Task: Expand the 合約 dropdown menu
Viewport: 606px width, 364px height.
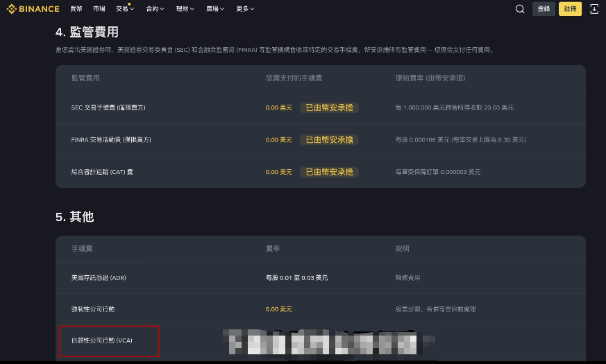Action: point(155,9)
